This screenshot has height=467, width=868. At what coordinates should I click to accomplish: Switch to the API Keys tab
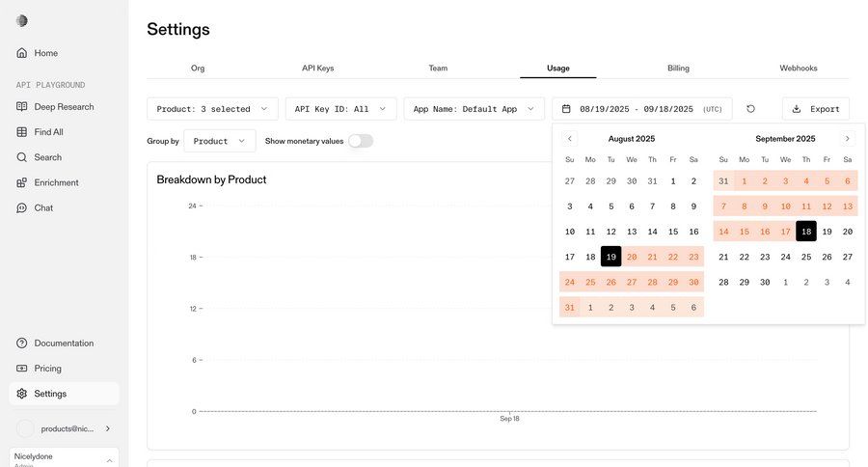(x=317, y=69)
